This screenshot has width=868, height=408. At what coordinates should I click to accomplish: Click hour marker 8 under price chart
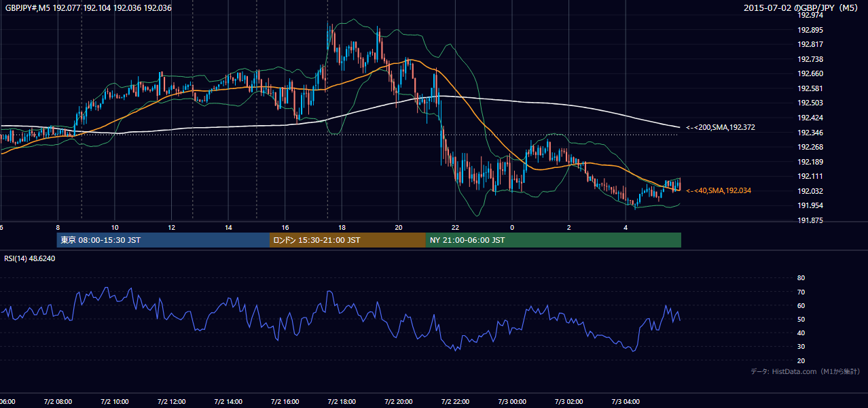(58, 228)
